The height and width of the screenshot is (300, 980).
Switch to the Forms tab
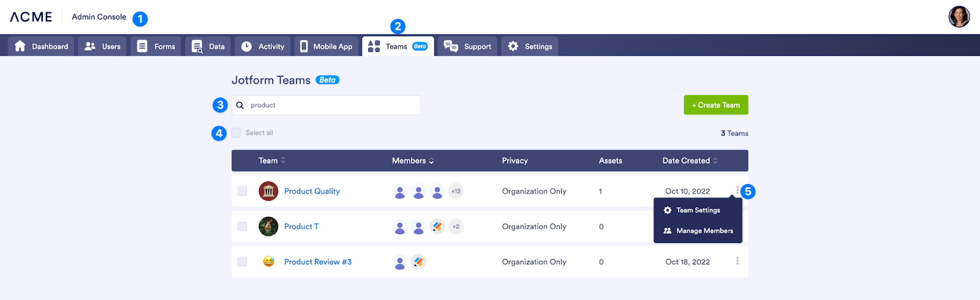(156, 47)
